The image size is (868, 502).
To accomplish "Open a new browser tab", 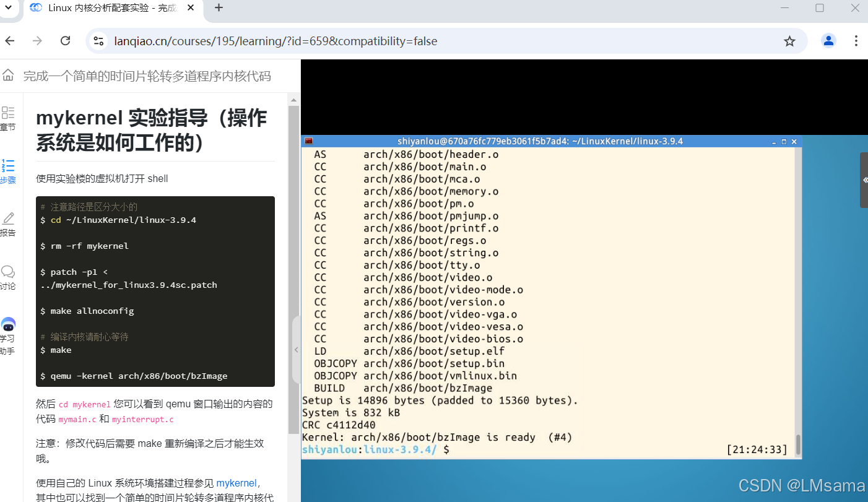I will [219, 8].
